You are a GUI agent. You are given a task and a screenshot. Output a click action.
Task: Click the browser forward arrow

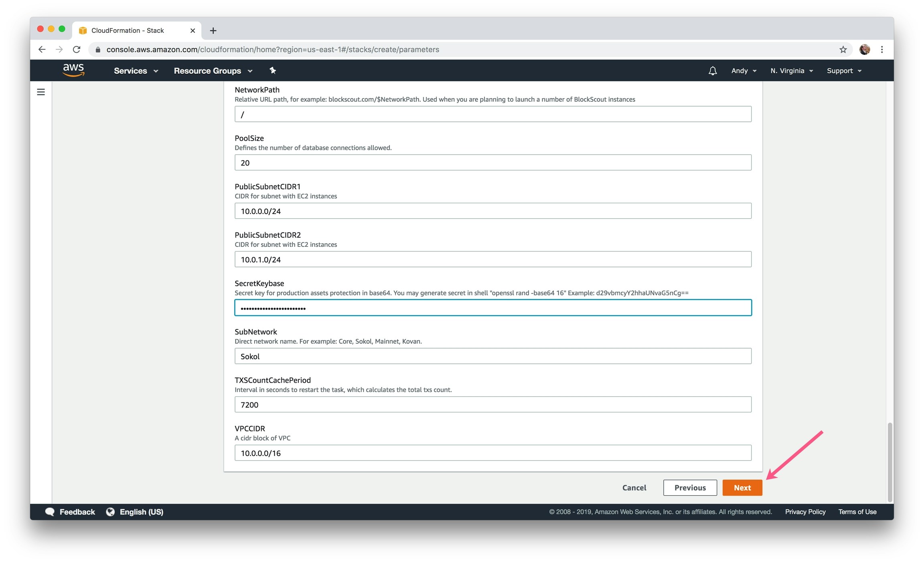59,49
